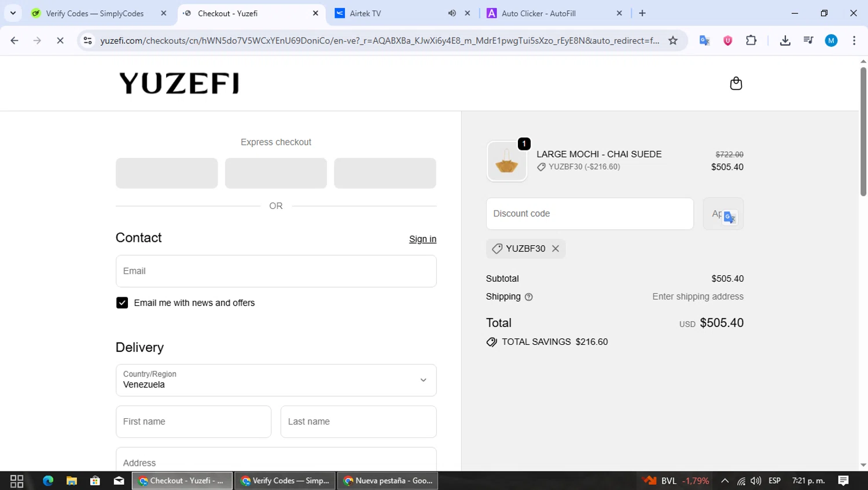Stop loading the page
Image resolution: width=868 pixels, height=490 pixels.
click(x=60, y=40)
